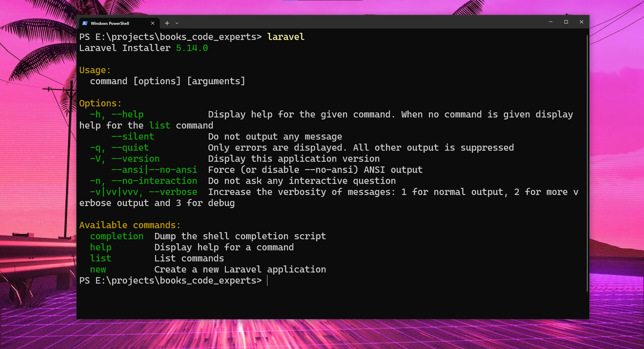Close the terminal window
644x349 pixels.
coord(581,22)
